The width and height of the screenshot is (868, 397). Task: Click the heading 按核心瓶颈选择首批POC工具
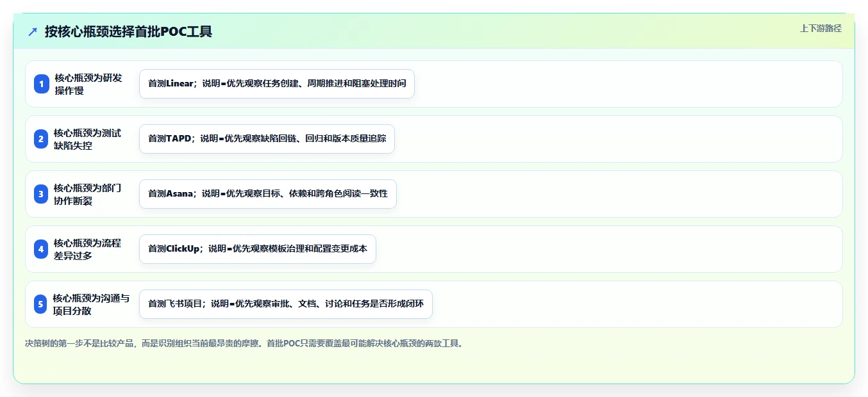[128, 31]
